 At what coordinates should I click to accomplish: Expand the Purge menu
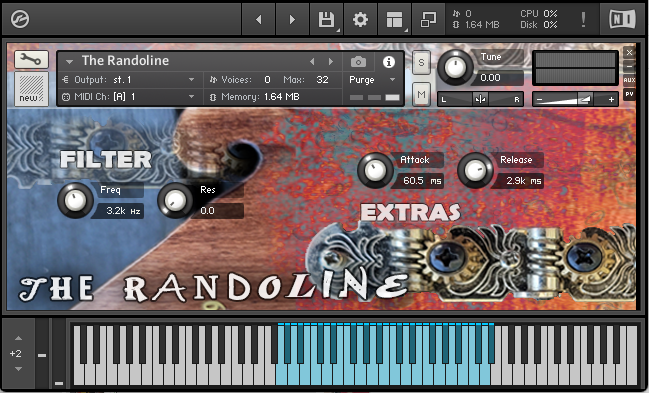(x=372, y=80)
